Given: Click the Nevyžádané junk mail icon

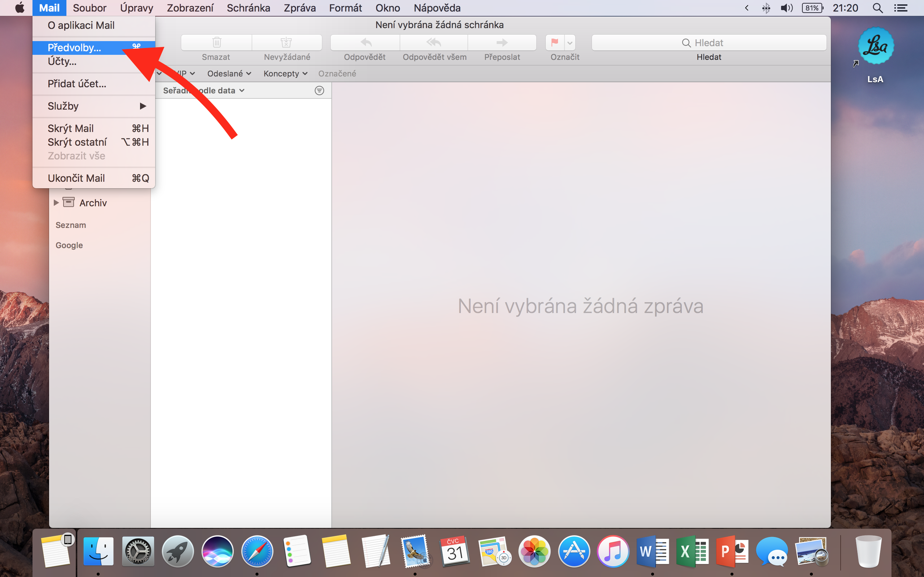Looking at the screenshot, I should coord(286,42).
